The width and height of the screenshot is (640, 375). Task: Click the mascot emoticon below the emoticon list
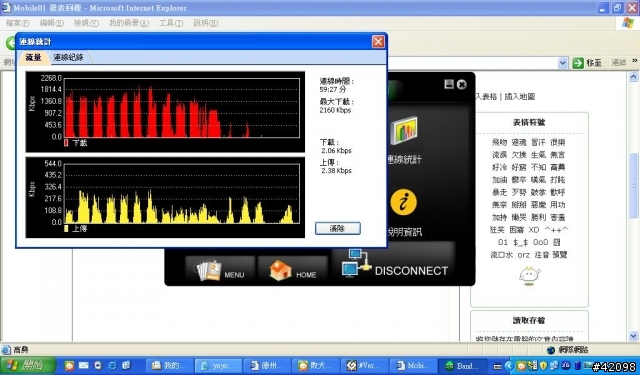click(x=529, y=275)
